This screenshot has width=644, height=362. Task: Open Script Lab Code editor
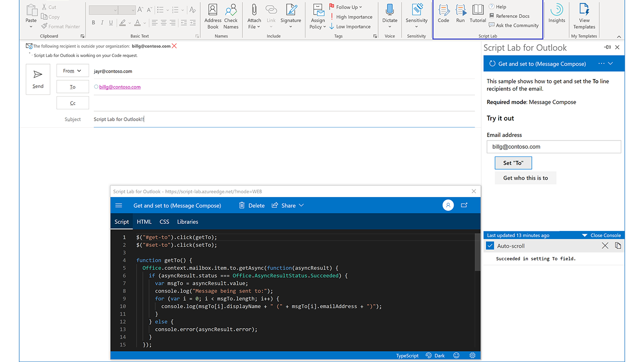coord(443,14)
